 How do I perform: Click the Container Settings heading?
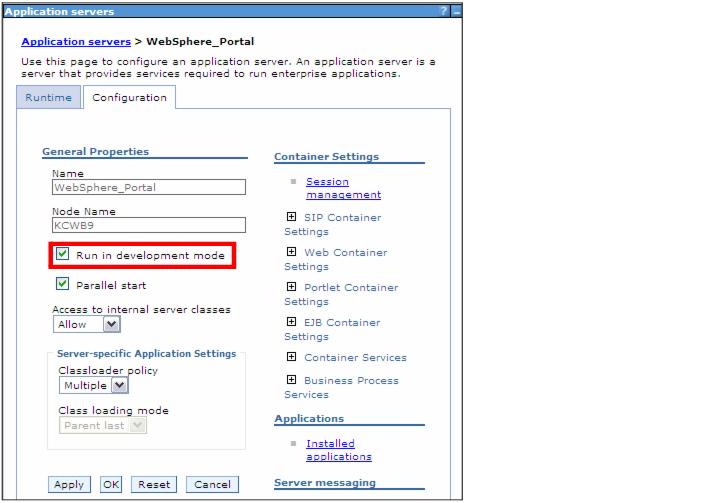[x=326, y=156]
